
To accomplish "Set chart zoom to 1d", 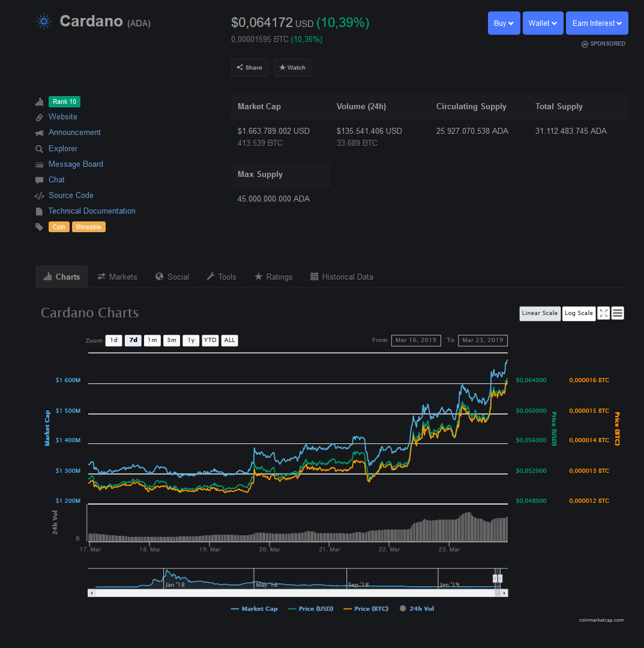I will 113,340.
